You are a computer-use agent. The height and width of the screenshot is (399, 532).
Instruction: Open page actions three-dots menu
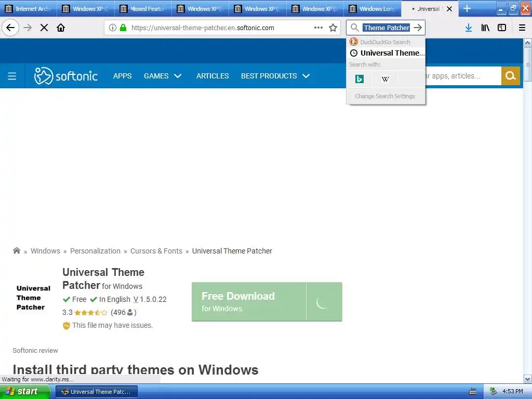pyautogui.click(x=318, y=28)
